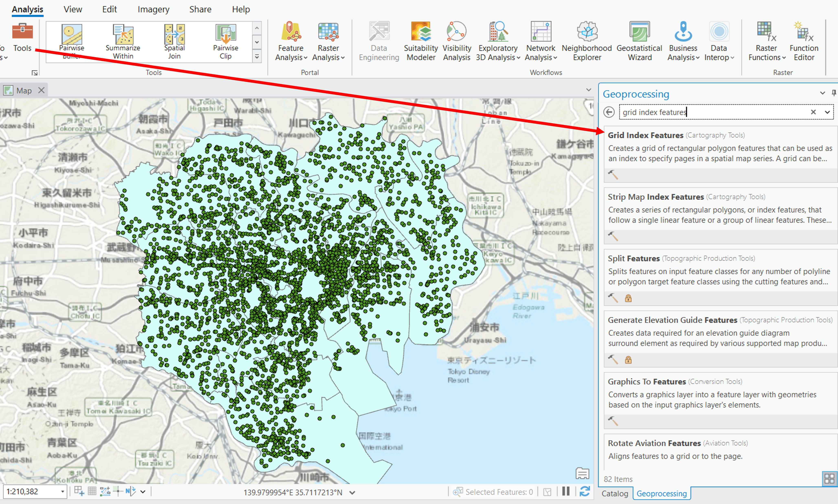Open the map pop-up catalog icon
This screenshot has width=838, height=504.
coord(582,473)
